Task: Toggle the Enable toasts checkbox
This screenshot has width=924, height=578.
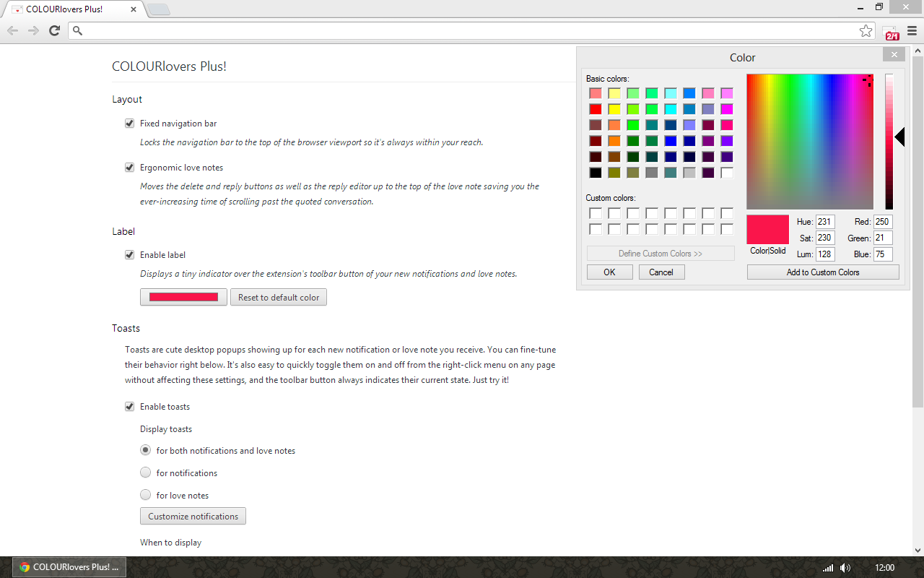Action: (130, 407)
